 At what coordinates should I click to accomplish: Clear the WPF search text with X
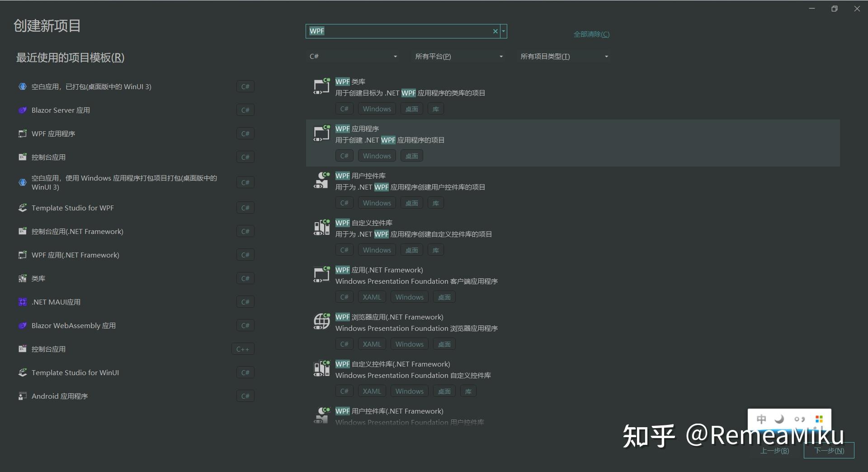(x=495, y=31)
